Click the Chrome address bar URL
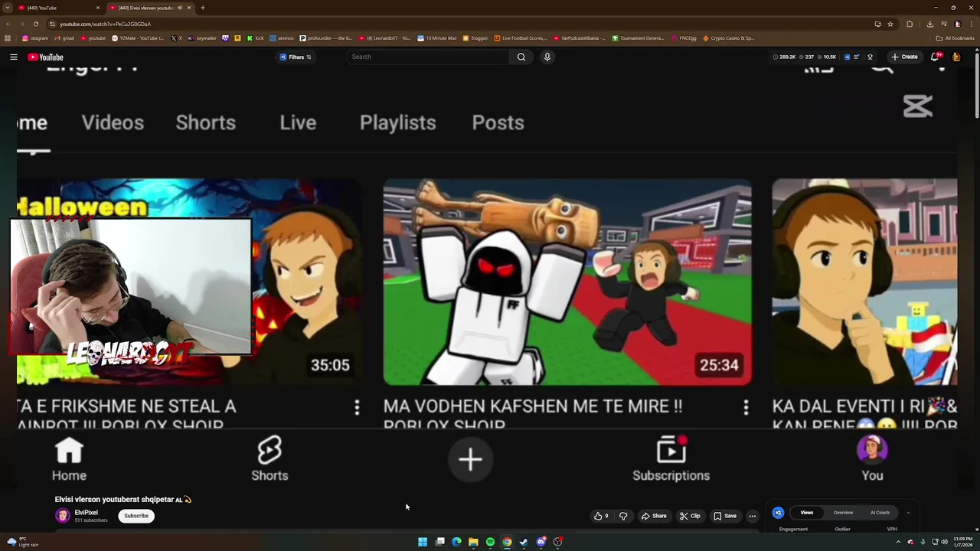The width and height of the screenshot is (980, 551). [x=106, y=24]
